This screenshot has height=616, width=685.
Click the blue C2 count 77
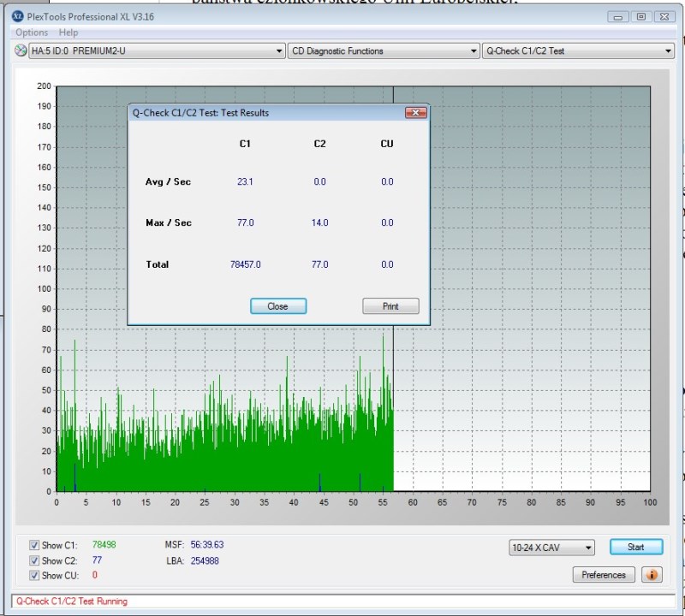[97, 560]
